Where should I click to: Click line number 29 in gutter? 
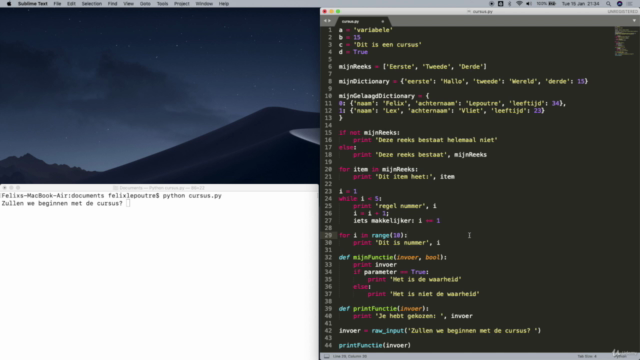pyautogui.click(x=328, y=236)
